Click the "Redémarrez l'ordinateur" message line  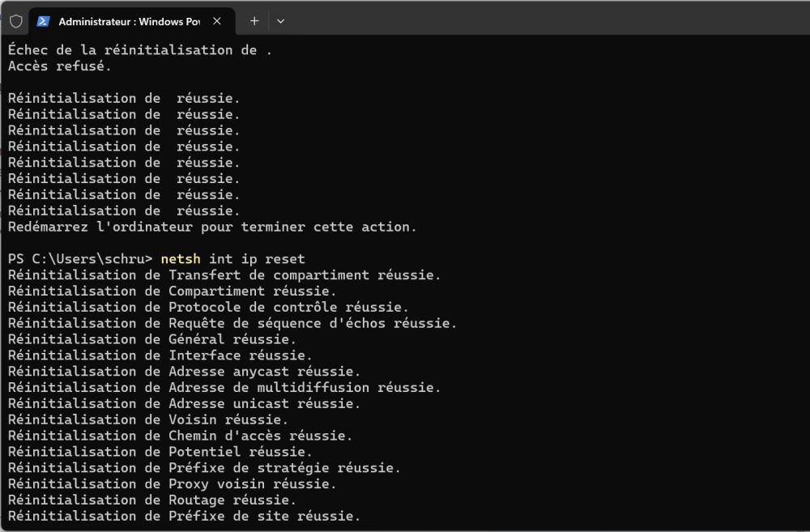[212, 227]
